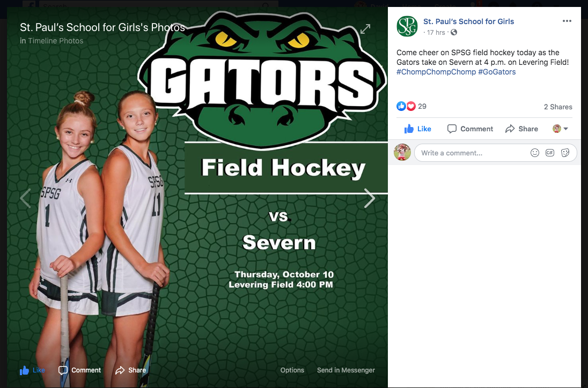The width and height of the screenshot is (588, 388).
Task: Advance to the next photo arrow
Action: [x=370, y=198]
